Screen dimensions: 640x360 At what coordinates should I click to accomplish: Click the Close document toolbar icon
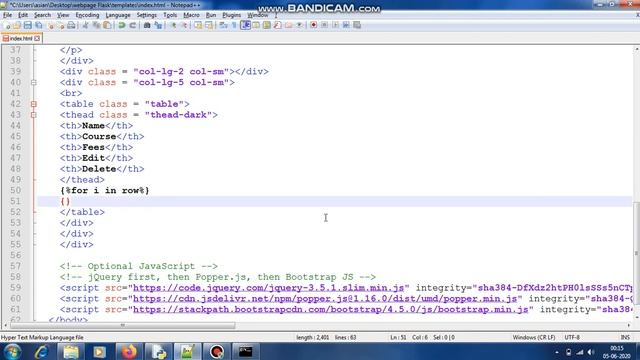tap(50, 25)
